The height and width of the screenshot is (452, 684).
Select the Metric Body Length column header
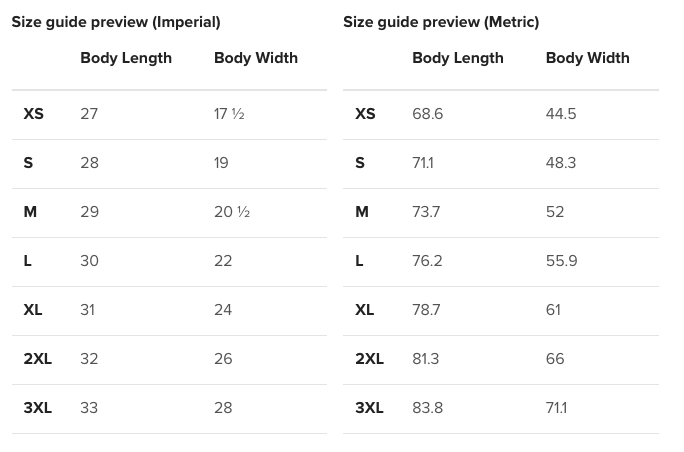458,58
